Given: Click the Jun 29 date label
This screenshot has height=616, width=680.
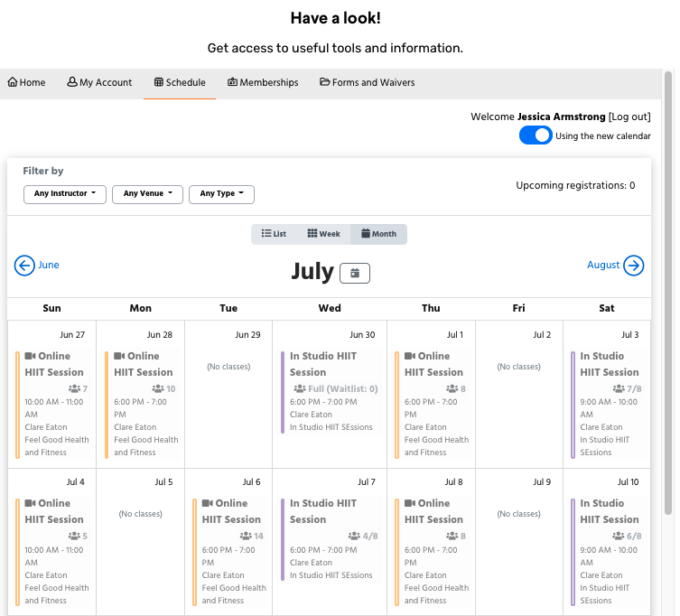Looking at the screenshot, I should (247, 334).
